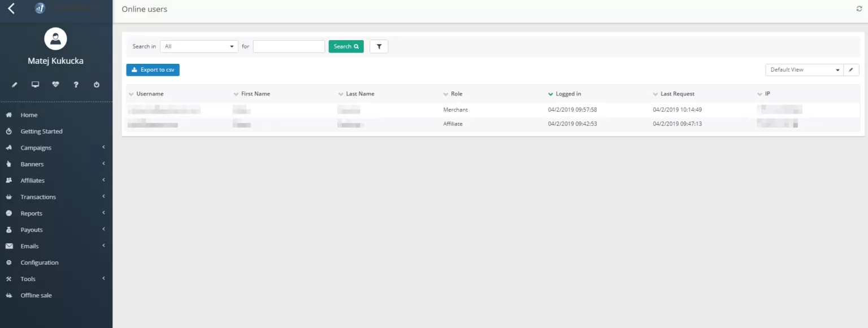Edit the grid view using the pencil icon
Viewport: 868px width, 328px height.
click(x=851, y=69)
